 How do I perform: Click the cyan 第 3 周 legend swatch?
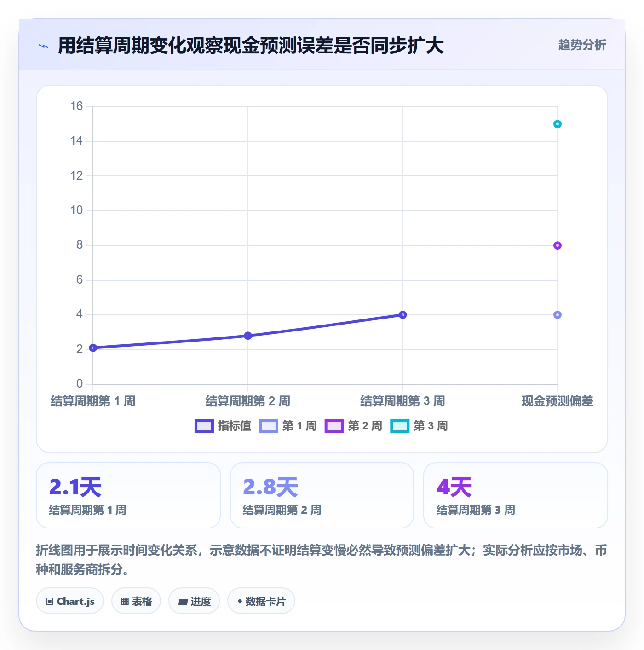[x=399, y=426]
